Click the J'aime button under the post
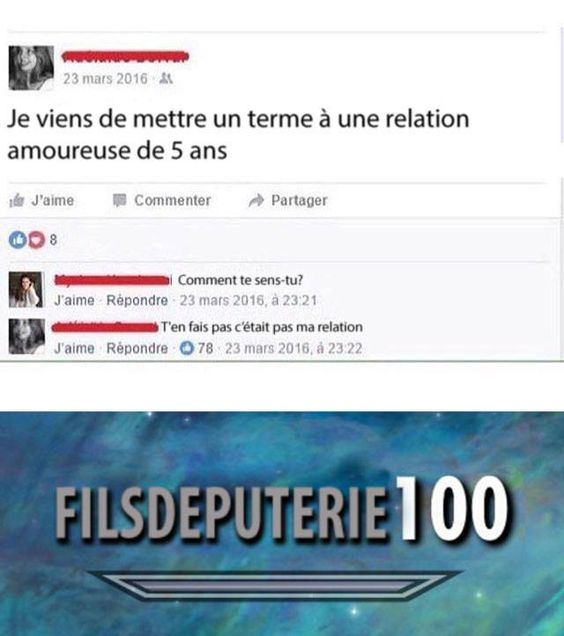 (x=42, y=200)
